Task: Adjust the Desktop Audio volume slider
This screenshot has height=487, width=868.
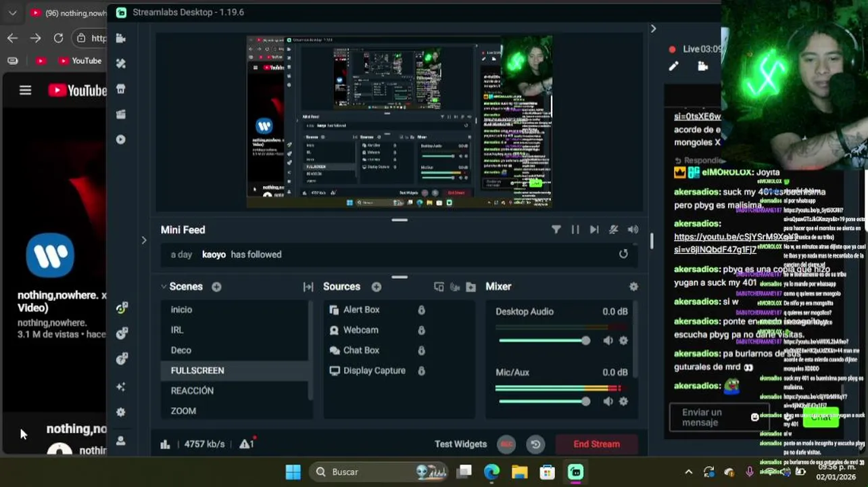Action: coord(544,340)
